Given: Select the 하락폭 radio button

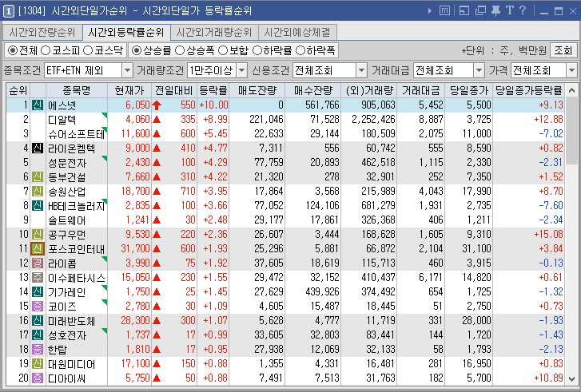Looking at the screenshot, I should 300,50.
